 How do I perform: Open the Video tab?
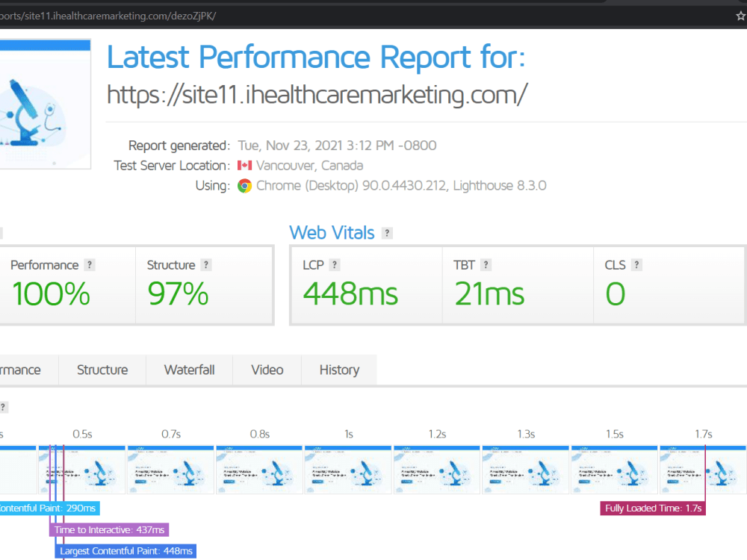267,370
